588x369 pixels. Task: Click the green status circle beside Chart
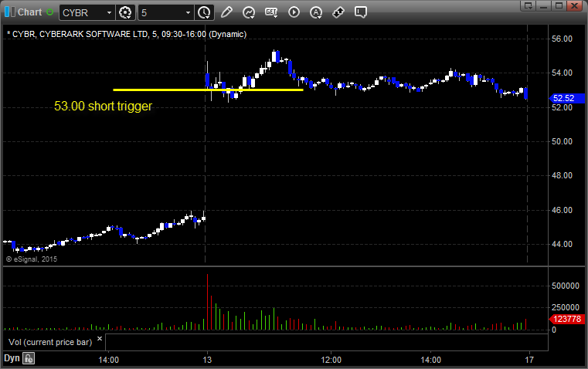point(49,12)
